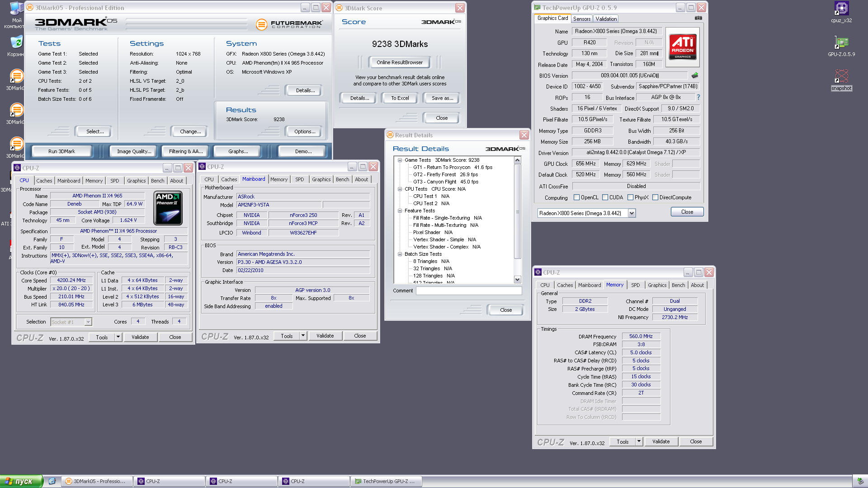This screenshot has width=868, height=488.
Task: Click the CPU-Z Mainboard window title icon
Action: pos(202,166)
